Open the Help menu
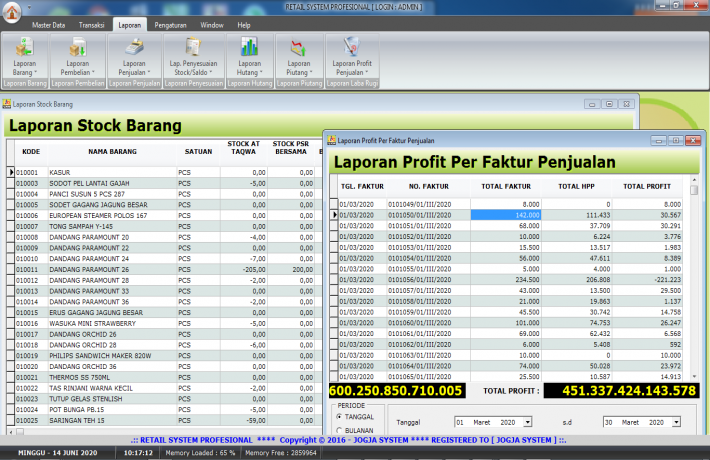710x460 pixels. (244, 25)
